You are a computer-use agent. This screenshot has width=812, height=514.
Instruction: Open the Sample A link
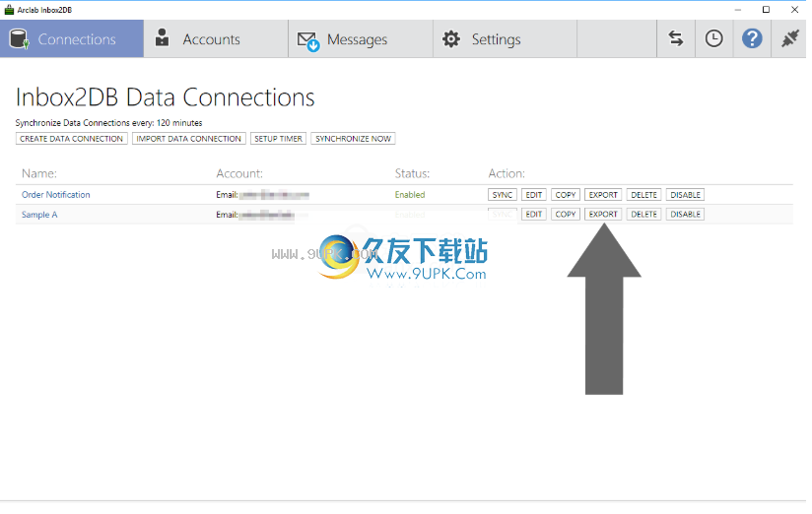(39, 215)
